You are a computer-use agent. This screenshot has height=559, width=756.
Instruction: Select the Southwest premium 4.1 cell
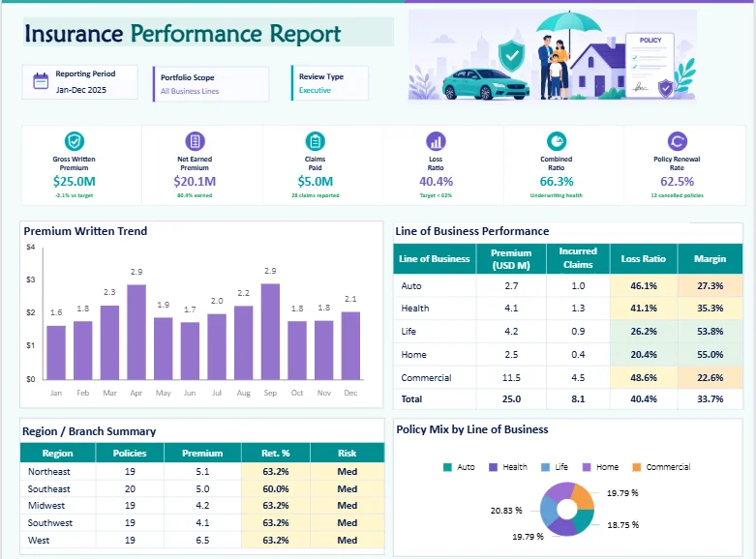pyautogui.click(x=202, y=523)
